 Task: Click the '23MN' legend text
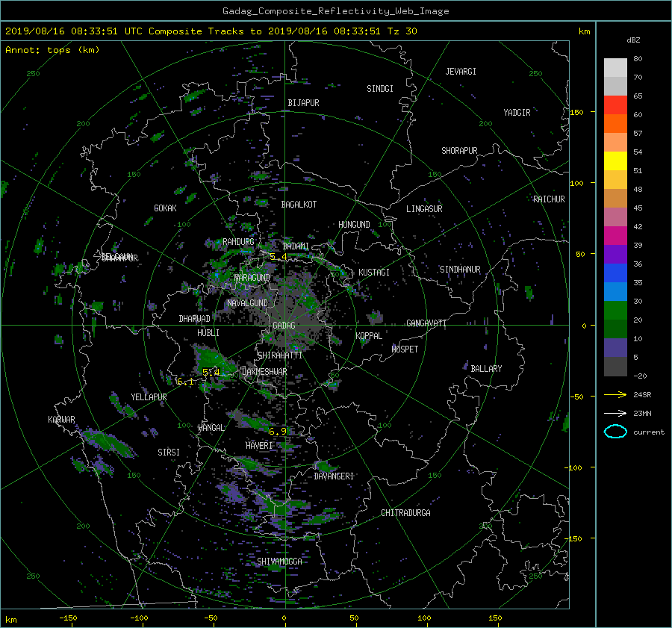point(642,414)
